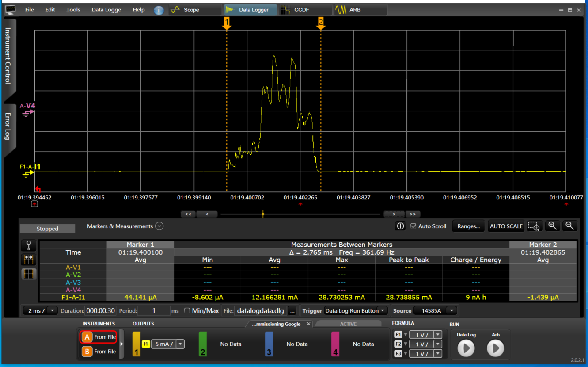This screenshot has height=367, width=588.
Task: Start Arb with its play button
Action: pyautogui.click(x=495, y=348)
